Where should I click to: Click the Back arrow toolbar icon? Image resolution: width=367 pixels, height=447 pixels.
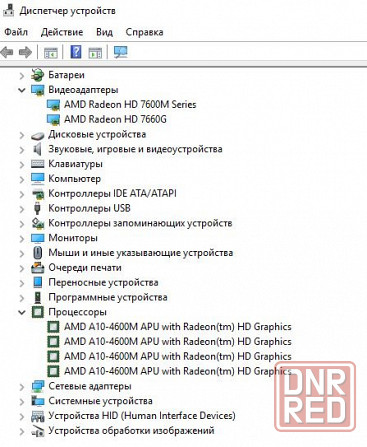(x=7, y=52)
